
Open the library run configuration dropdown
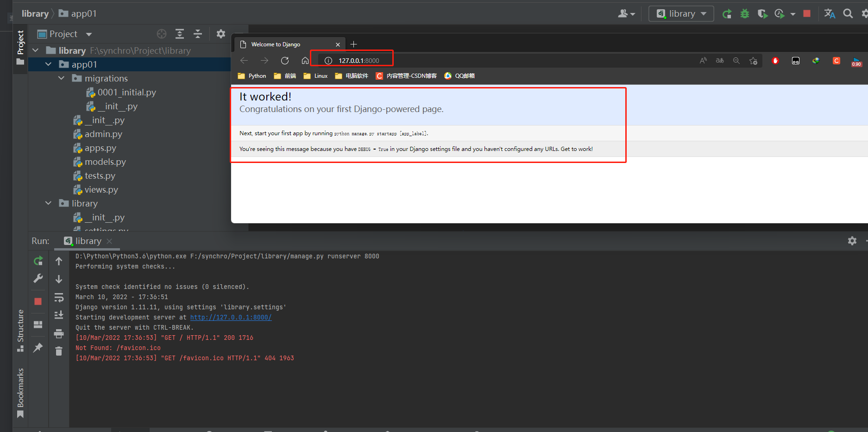click(681, 14)
